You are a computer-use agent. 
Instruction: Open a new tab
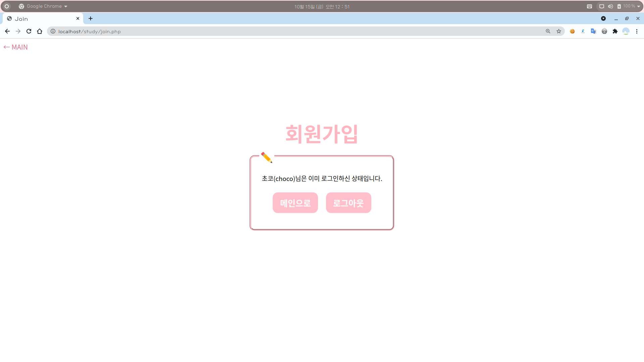91,18
